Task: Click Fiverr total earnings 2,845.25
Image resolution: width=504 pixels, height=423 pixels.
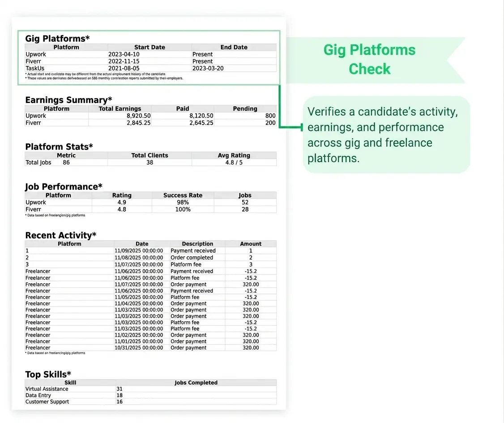Action: click(138, 123)
